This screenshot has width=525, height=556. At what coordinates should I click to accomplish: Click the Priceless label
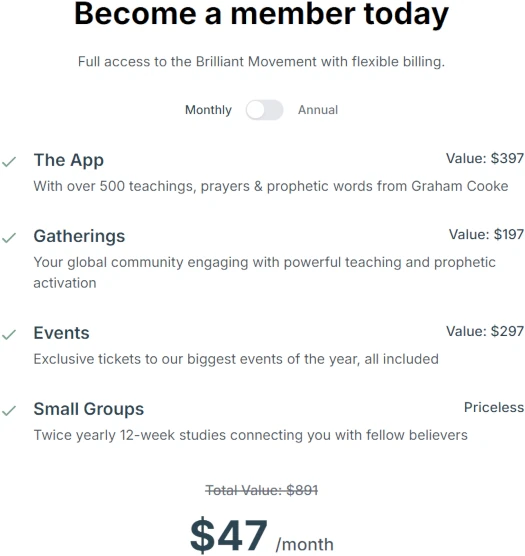coord(494,407)
